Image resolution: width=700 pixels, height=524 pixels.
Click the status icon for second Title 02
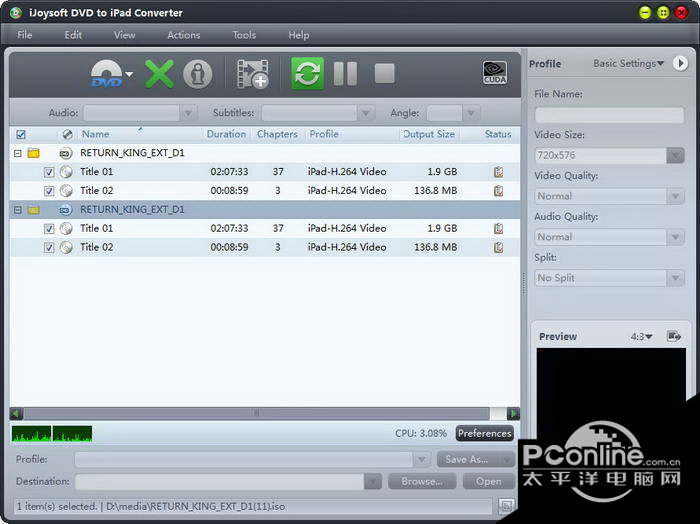point(499,247)
